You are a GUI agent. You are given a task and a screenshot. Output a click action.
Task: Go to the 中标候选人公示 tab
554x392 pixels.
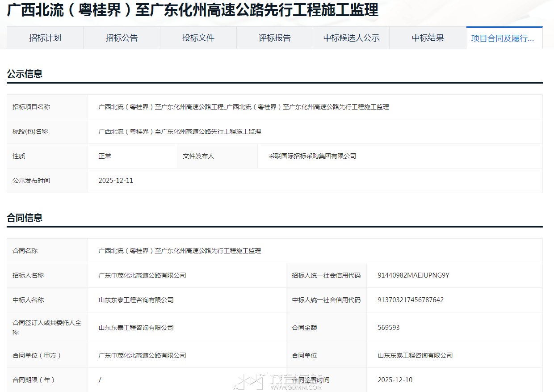[x=351, y=38]
